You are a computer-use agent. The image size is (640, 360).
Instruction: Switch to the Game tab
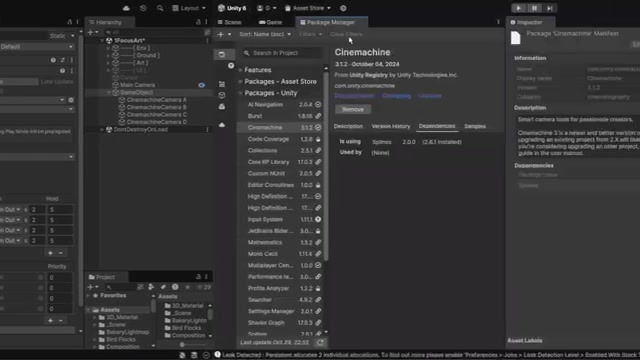point(271,22)
